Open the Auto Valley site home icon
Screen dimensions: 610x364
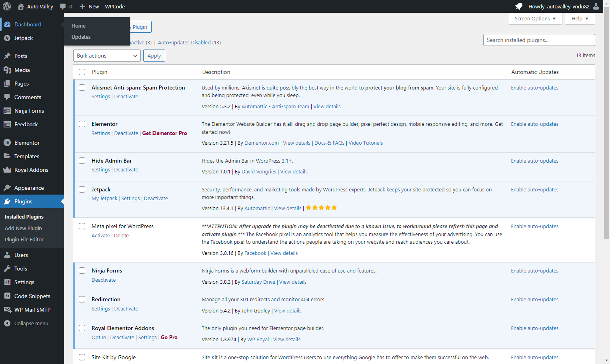pyautogui.click(x=21, y=6)
